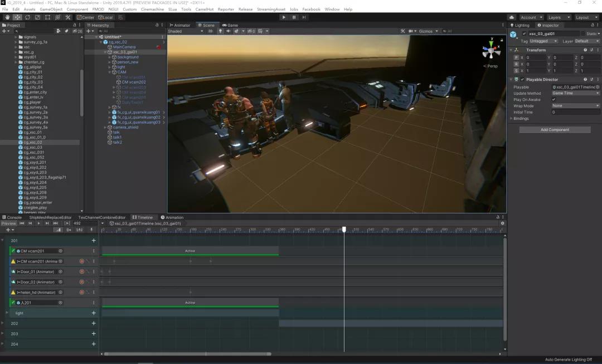602x364 pixels.
Task: Click record button on Door_01 track
Action: (81, 271)
